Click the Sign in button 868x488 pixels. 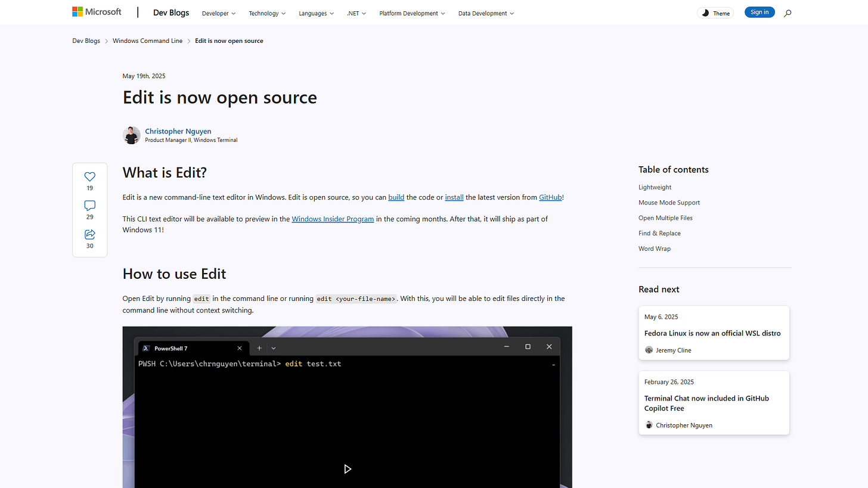(759, 12)
